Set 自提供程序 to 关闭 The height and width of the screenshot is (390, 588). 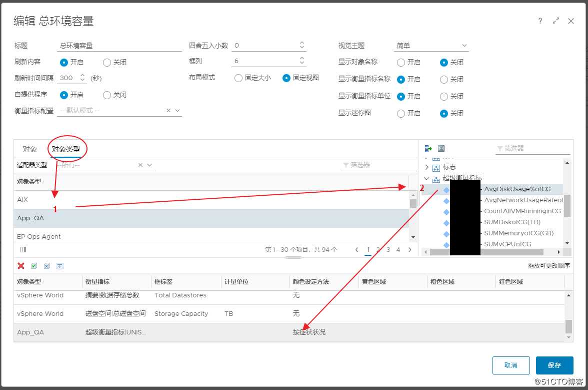[107, 95]
